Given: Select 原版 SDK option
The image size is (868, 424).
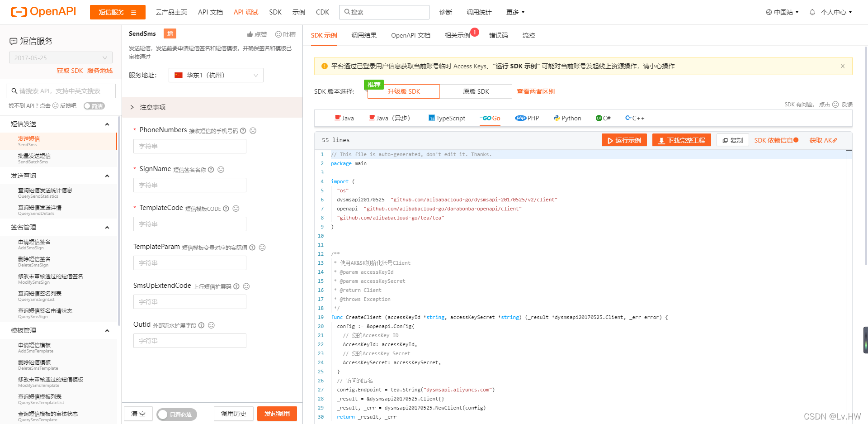Looking at the screenshot, I should (476, 91).
